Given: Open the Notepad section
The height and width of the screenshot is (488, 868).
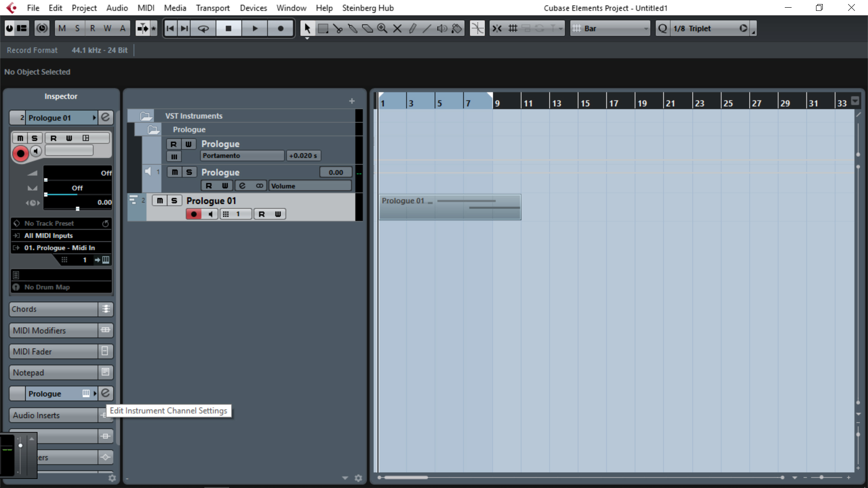Looking at the screenshot, I should pos(53,372).
